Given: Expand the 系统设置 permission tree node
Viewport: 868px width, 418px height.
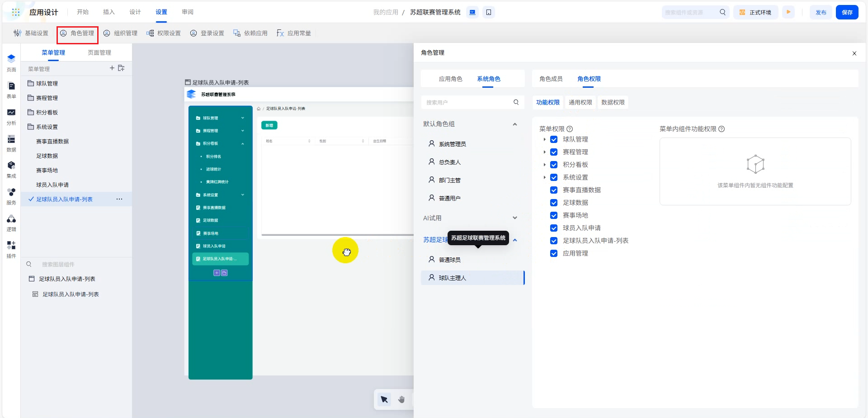Looking at the screenshot, I should pyautogui.click(x=545, y=177).
